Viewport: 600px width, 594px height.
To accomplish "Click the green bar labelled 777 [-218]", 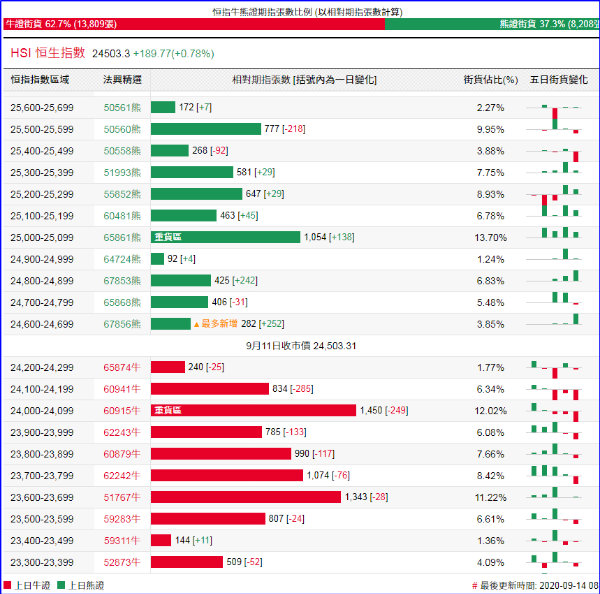I will pyautogui.click(x=206, y=129).
